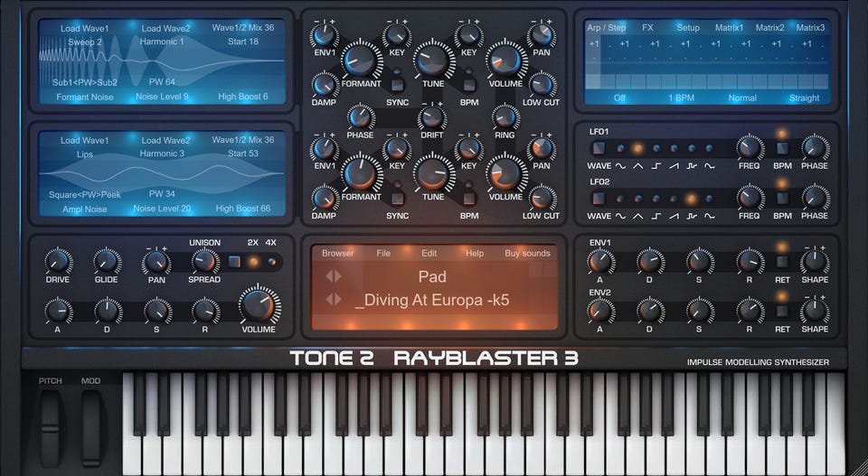Switch to the Matrix2 tab
The image size is (868, 476).
tap(770, 27)
